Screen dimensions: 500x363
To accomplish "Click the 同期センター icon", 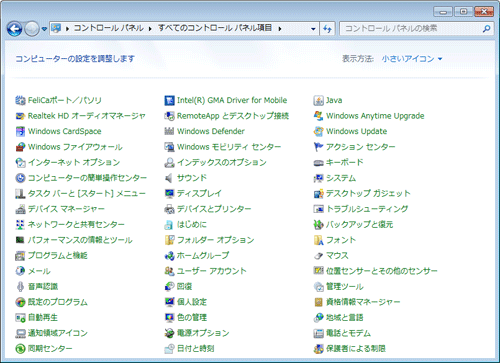I will [20, 349].
